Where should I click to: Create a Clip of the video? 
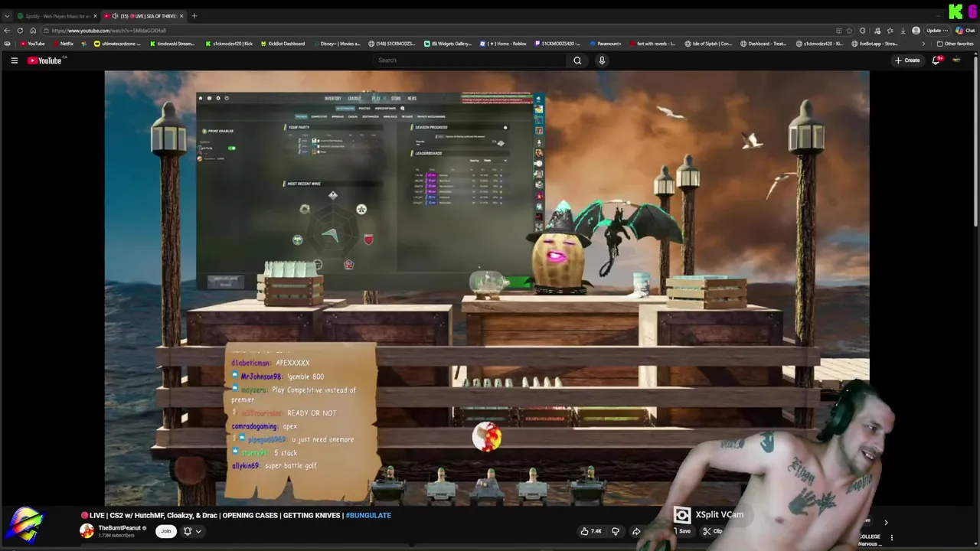coord(713,531)
